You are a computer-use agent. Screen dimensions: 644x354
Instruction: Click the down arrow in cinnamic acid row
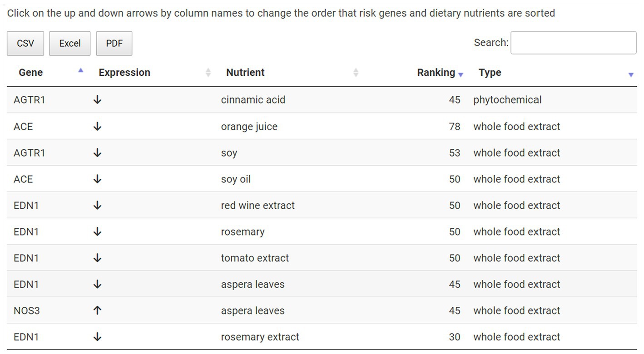[97, 100]
